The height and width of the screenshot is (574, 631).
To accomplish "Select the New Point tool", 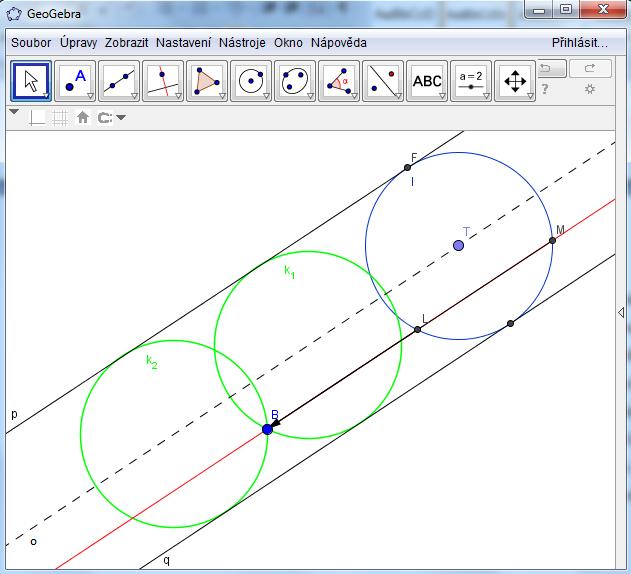I will point(75,81).
